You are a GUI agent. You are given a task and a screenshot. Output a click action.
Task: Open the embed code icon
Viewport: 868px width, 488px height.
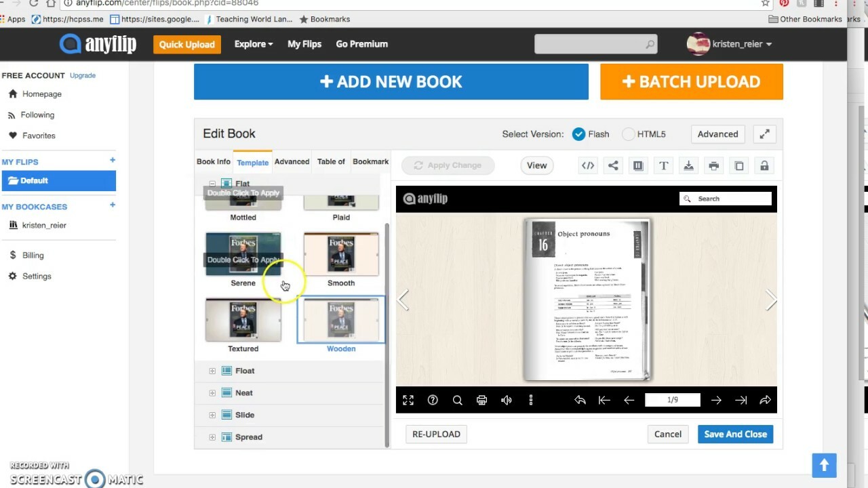pos(588,165)
